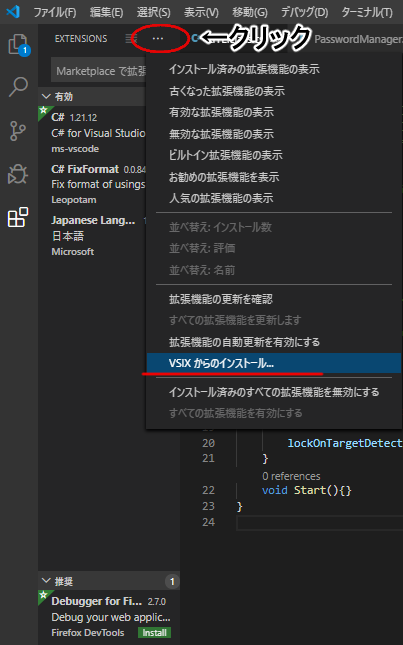Choose インストール済みのすべての拡張機能を無効にする

pyautogui.click(x=274, y=392)
